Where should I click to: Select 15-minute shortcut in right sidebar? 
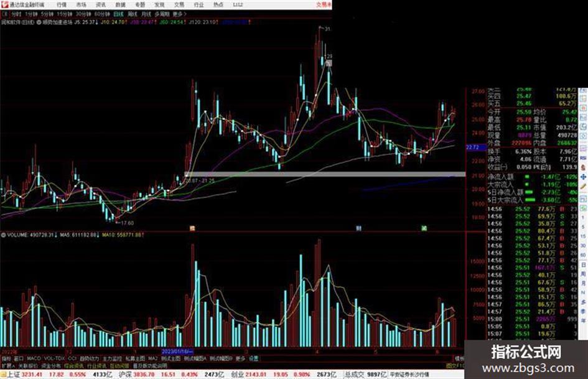pos(583,236)
